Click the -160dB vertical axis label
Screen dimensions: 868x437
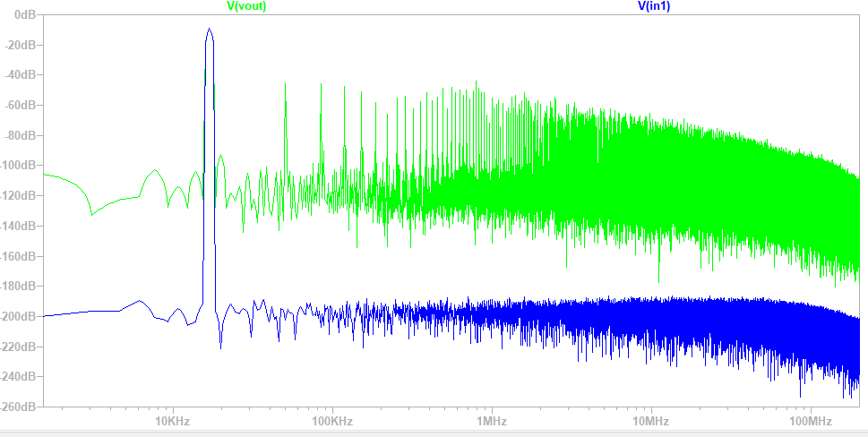point(19,256)
